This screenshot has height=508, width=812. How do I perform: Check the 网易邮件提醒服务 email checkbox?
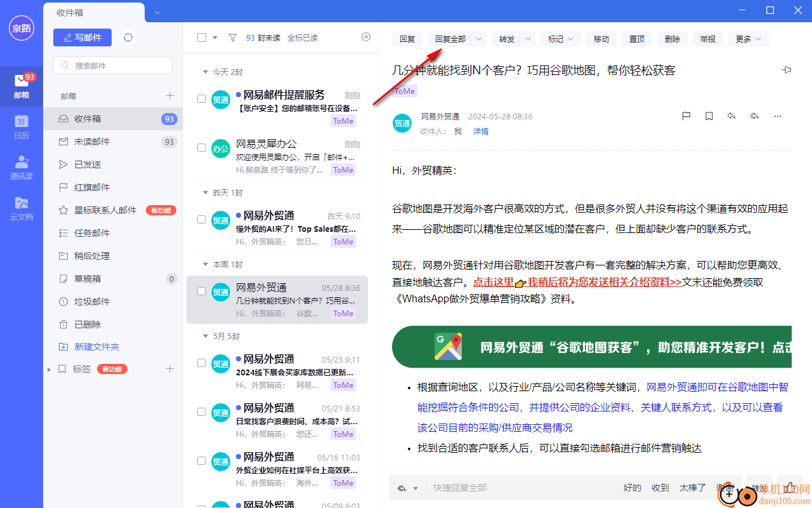pos(201,99)
